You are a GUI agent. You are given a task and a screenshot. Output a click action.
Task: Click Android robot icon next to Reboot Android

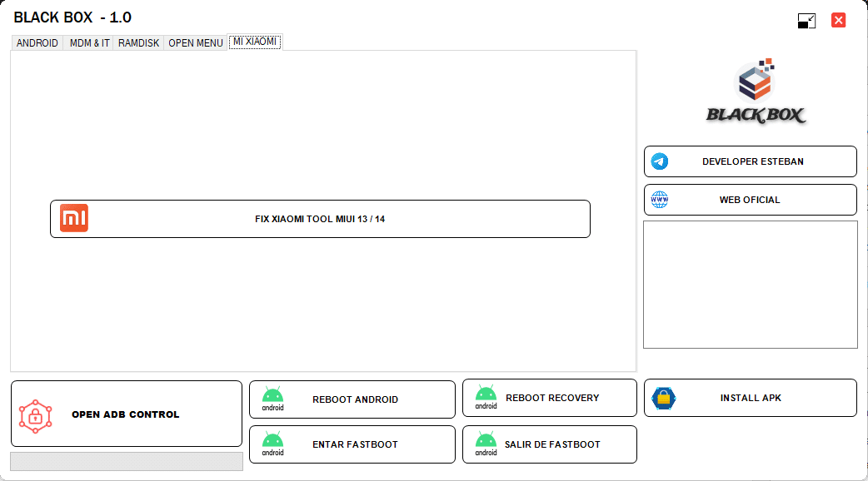point(273,399)
